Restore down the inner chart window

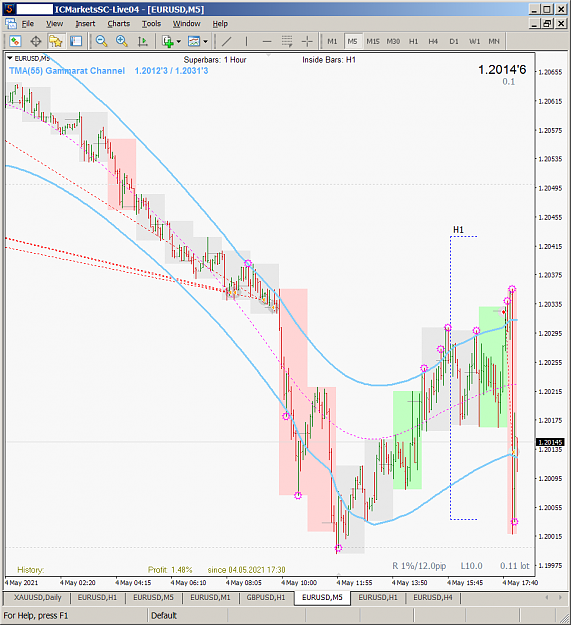pos(547,24)
